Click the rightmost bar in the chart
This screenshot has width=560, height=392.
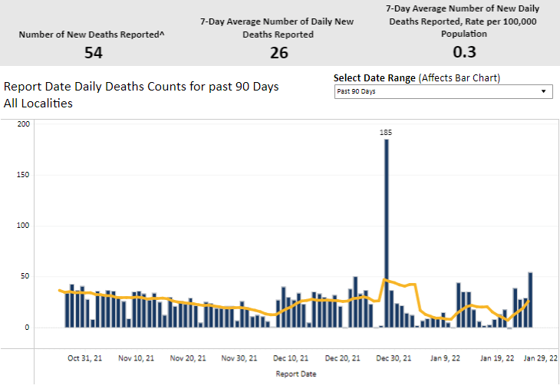pos(530,300)
